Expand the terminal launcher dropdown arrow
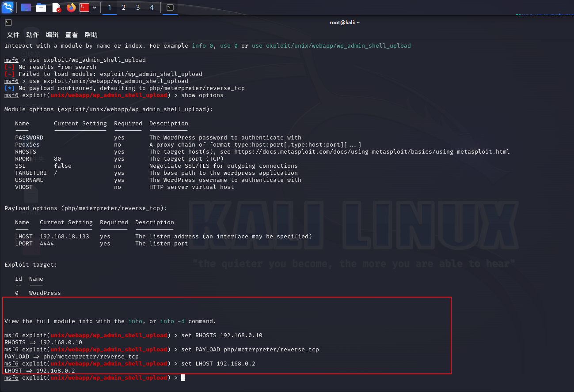574x392 pixels. pyautogui.click(x=95, y=8)
